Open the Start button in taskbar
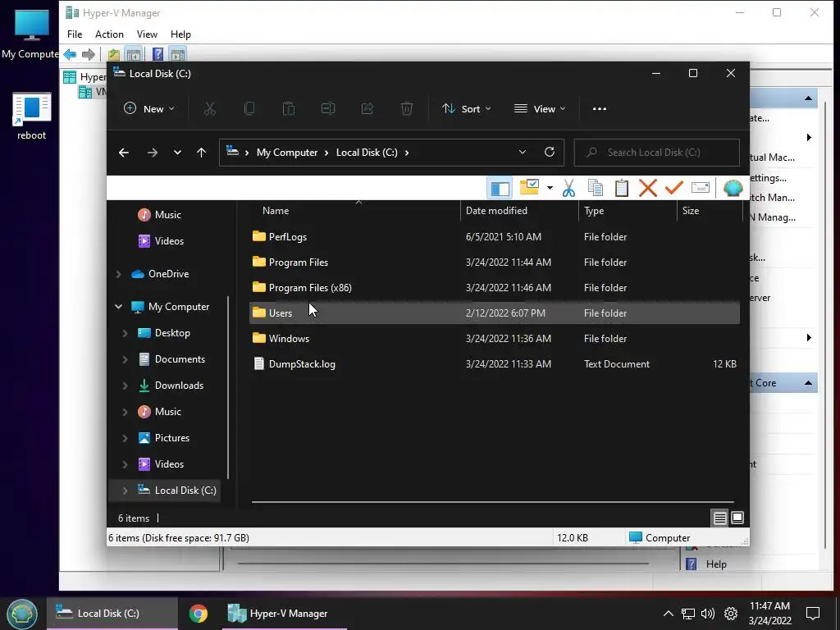 (22, 614)
